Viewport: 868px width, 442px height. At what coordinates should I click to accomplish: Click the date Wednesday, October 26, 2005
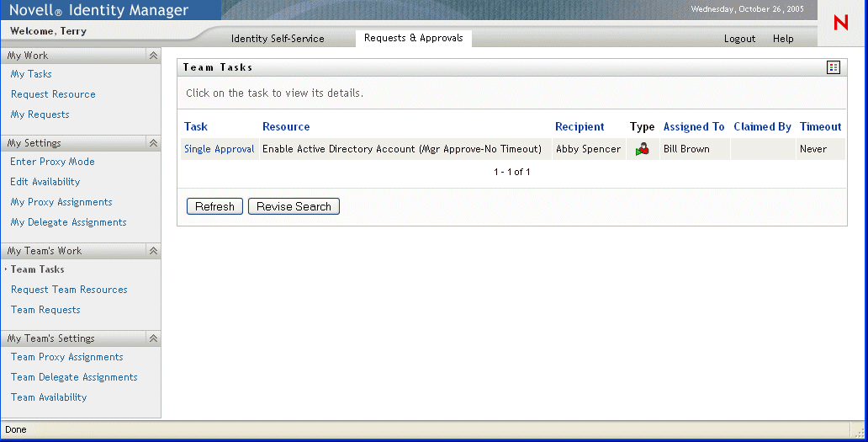click(x=748, y=9)
